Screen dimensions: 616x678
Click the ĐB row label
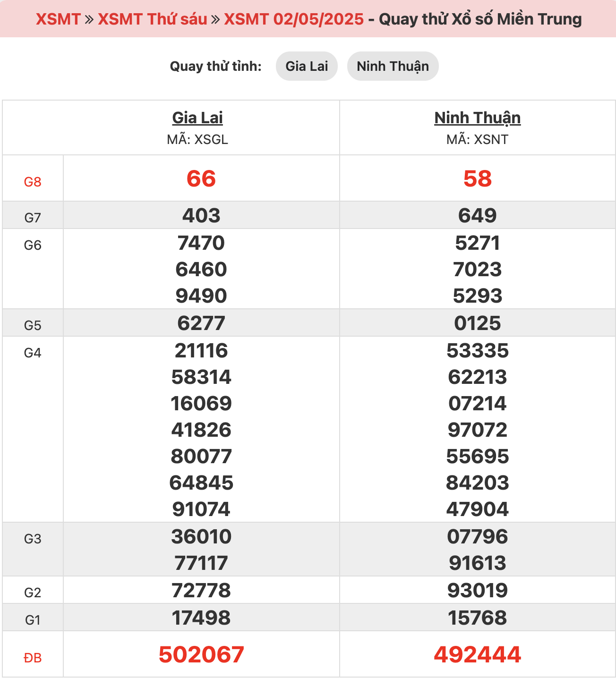(33, 658)
